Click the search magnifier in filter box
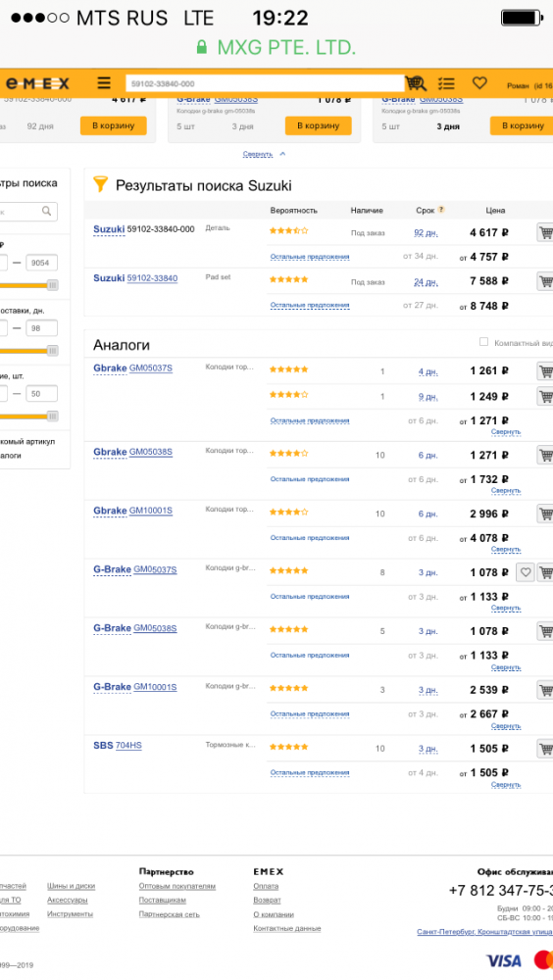Image resolution: width=553 pixels, height=980 pixels. (46, 212)
